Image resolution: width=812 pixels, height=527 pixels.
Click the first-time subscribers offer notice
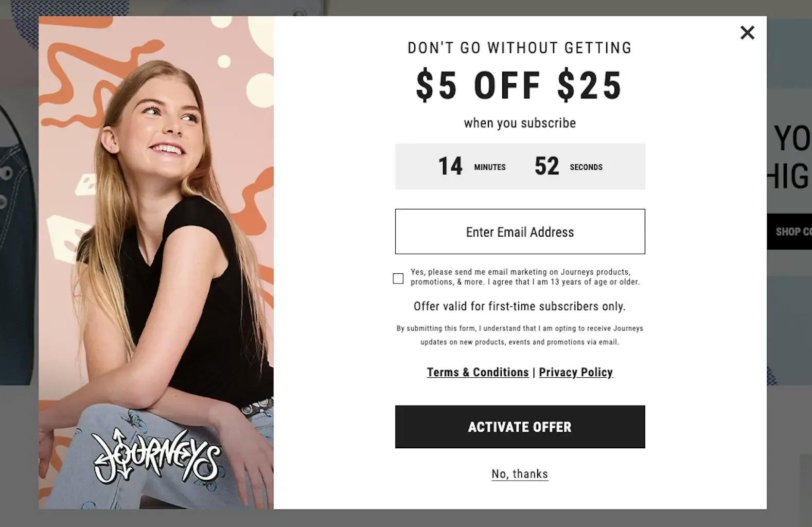[520, 306]
